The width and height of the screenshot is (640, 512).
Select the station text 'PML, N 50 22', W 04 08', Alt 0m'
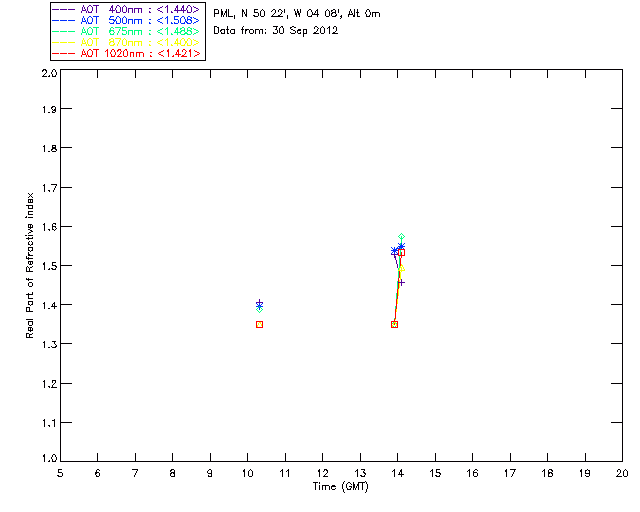297,14
